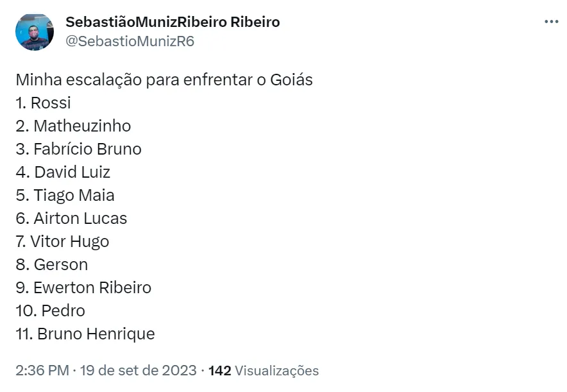The height and width of the screenshot is (392, 567).
Task: Click the Visualizações label
Action: coord(276,371)
